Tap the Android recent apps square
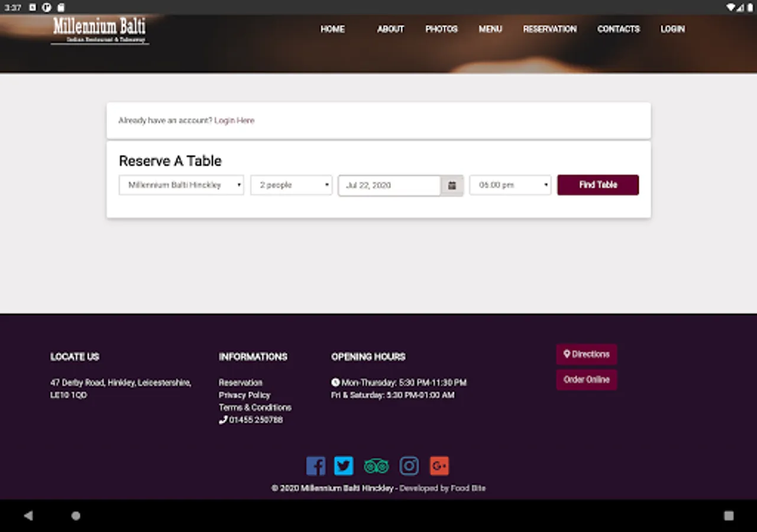Viewport: 757px width, 532px height. (x=729, y=515)
